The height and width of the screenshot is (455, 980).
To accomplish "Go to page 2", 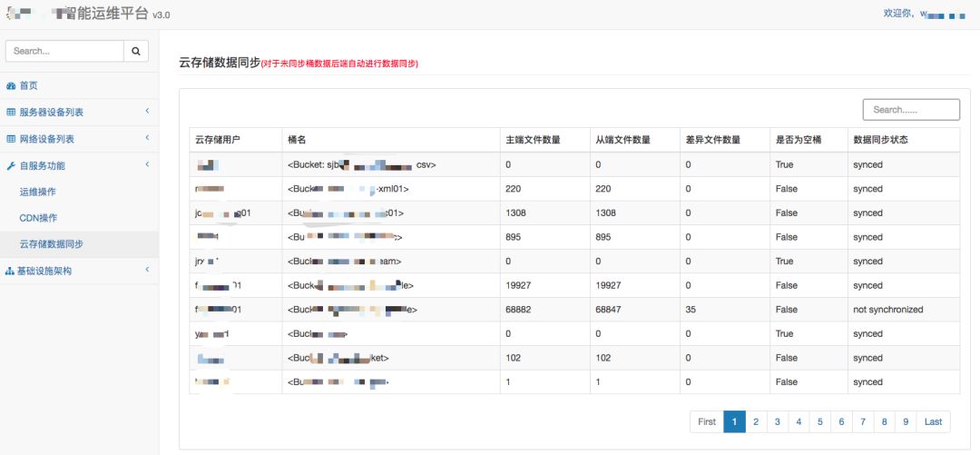I will coord(756,421).
